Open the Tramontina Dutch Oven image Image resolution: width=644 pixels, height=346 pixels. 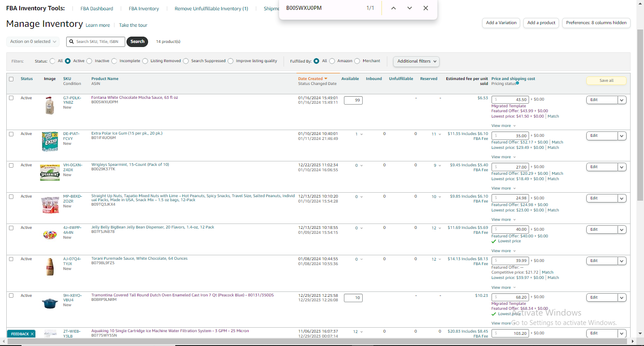pos(50,303)
